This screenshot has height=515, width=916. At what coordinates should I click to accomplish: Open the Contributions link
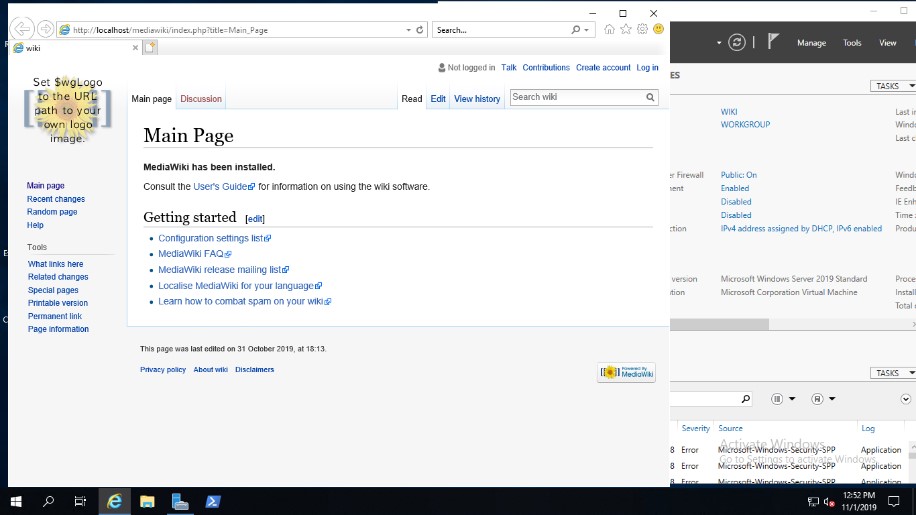coord(546,68)
